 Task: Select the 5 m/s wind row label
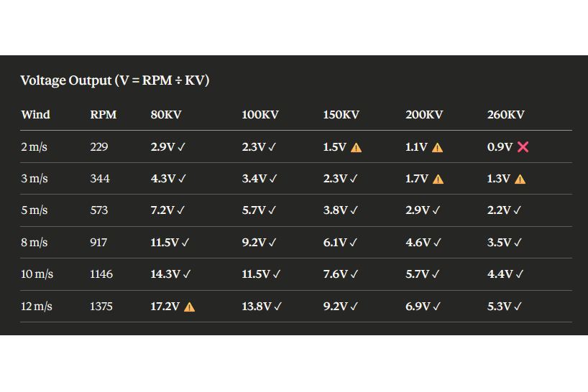click(x=35, y=210)
